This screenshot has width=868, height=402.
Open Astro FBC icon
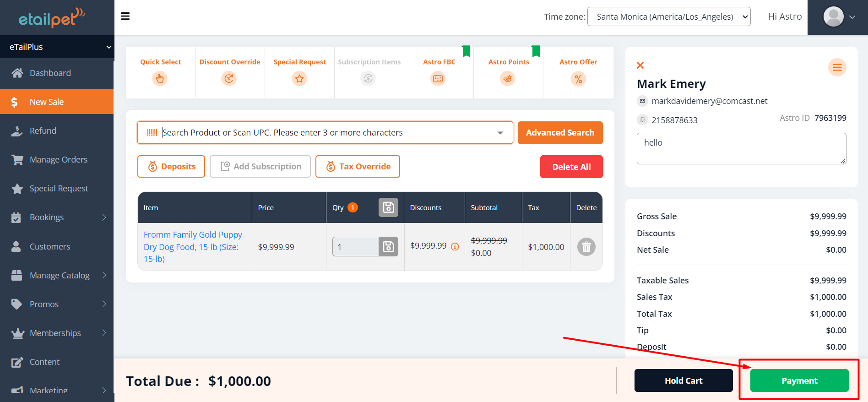(x=438, y=79)
